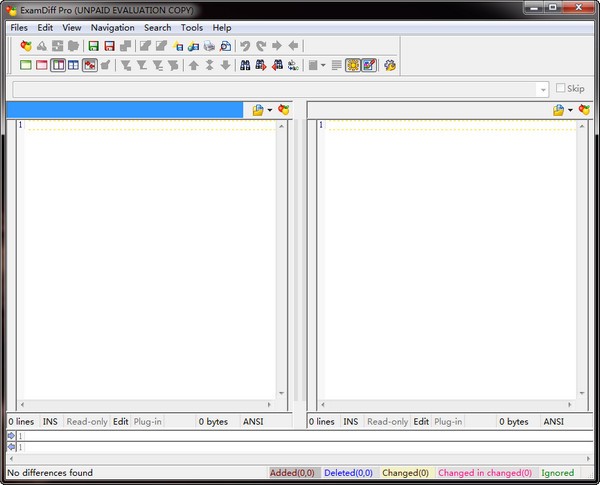The width and height of the screenshot is (600, 485).
Task: Click the swap panes icon in top toolbar
Action: point(57,46)
